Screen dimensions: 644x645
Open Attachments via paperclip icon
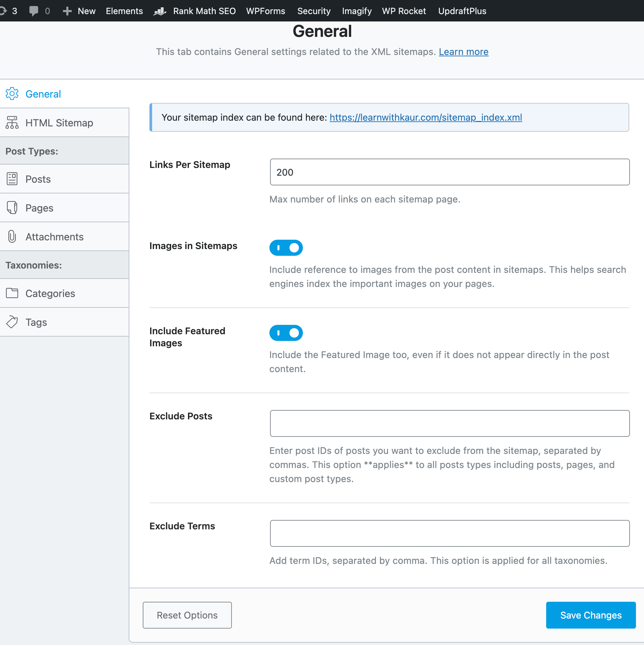(12, 236)
